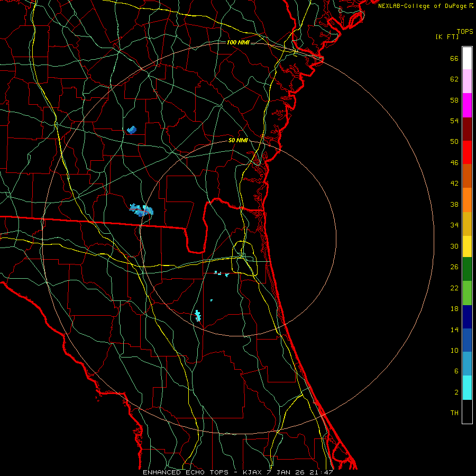Screen dimensions: 476x476
Task: Select the black TH threshold band
Action: click(467, 411)
